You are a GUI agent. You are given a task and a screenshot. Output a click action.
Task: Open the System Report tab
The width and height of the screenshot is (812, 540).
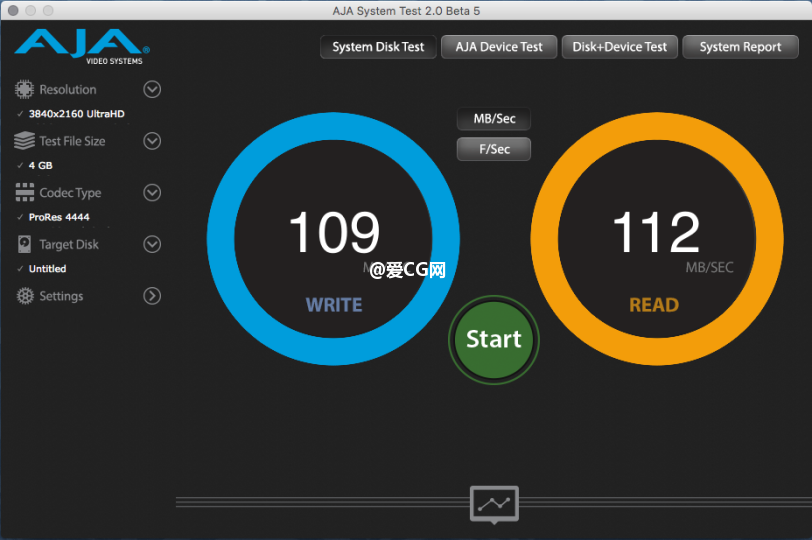point(740,47)
